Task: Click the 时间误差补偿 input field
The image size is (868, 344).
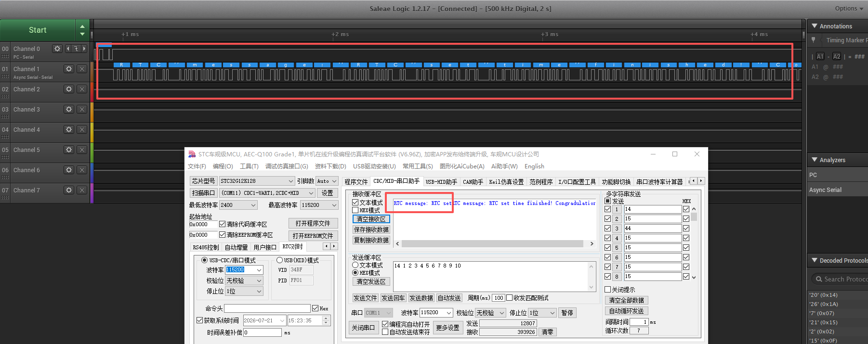Action: coord(263,332)
